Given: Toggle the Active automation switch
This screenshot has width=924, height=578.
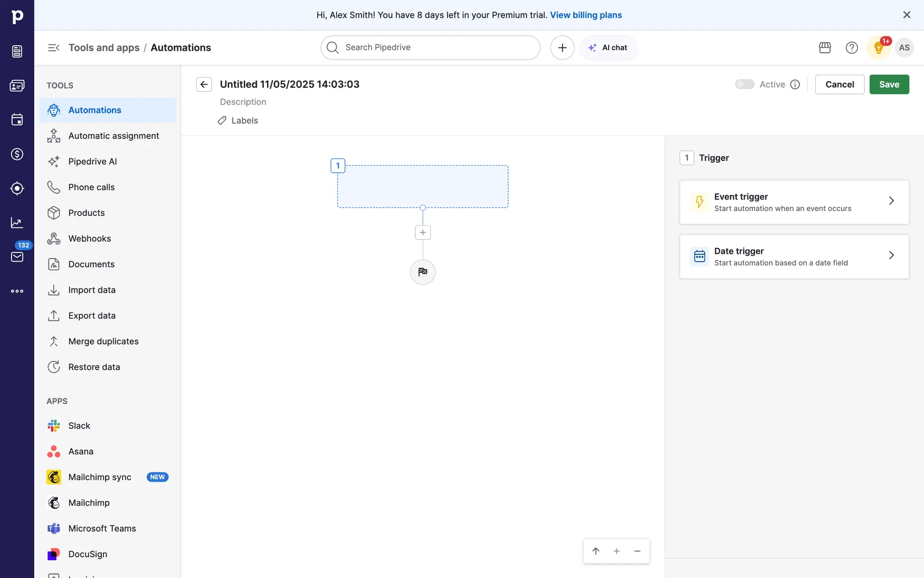Looking at the screenshot, I should (744, 84).
